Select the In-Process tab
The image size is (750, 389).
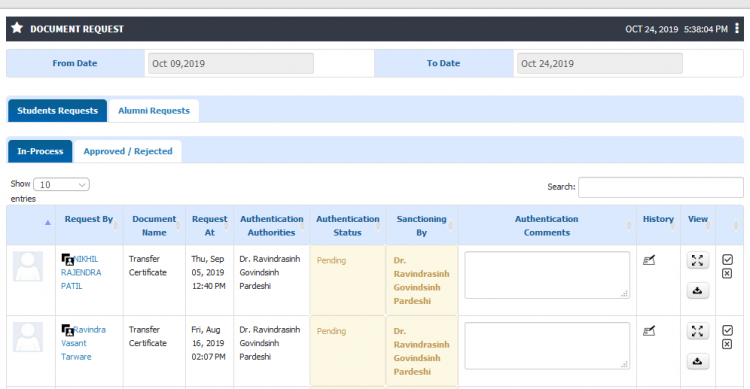tap(40, 151)
